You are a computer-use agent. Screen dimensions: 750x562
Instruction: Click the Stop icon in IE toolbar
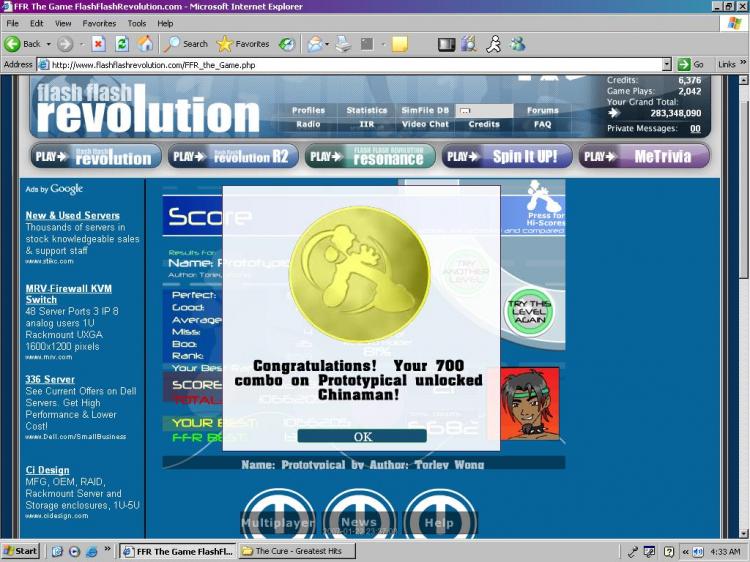pyautogui.click(x=98, y=44)
